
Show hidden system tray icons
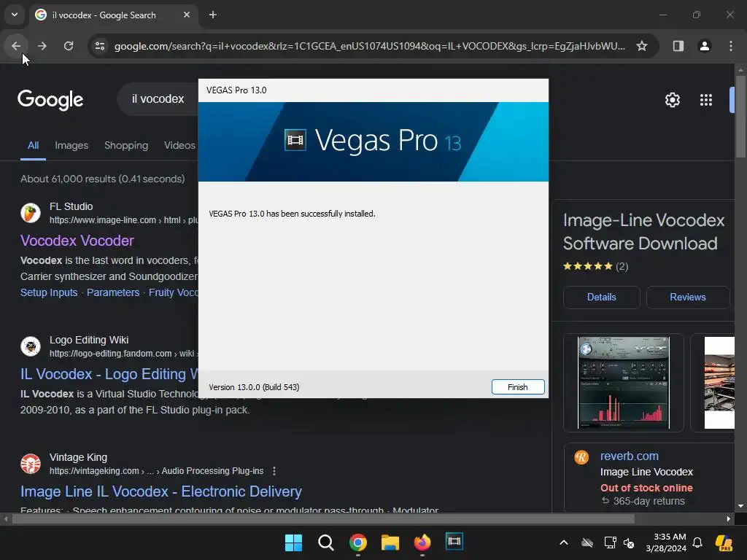(x=564, y=542)
